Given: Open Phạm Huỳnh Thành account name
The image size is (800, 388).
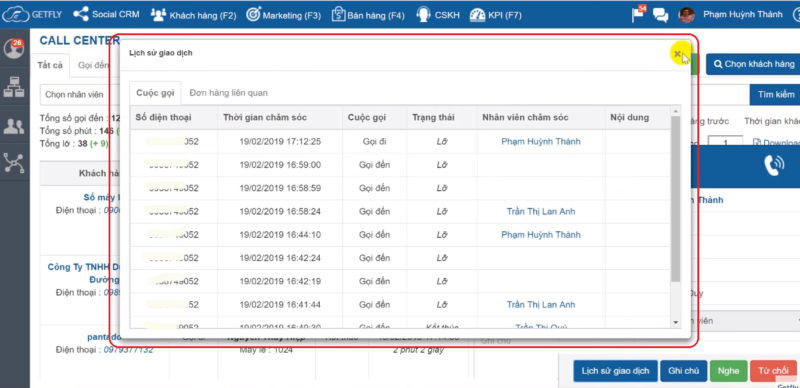Looking at the screenshot, I should [x=742, y=14].
